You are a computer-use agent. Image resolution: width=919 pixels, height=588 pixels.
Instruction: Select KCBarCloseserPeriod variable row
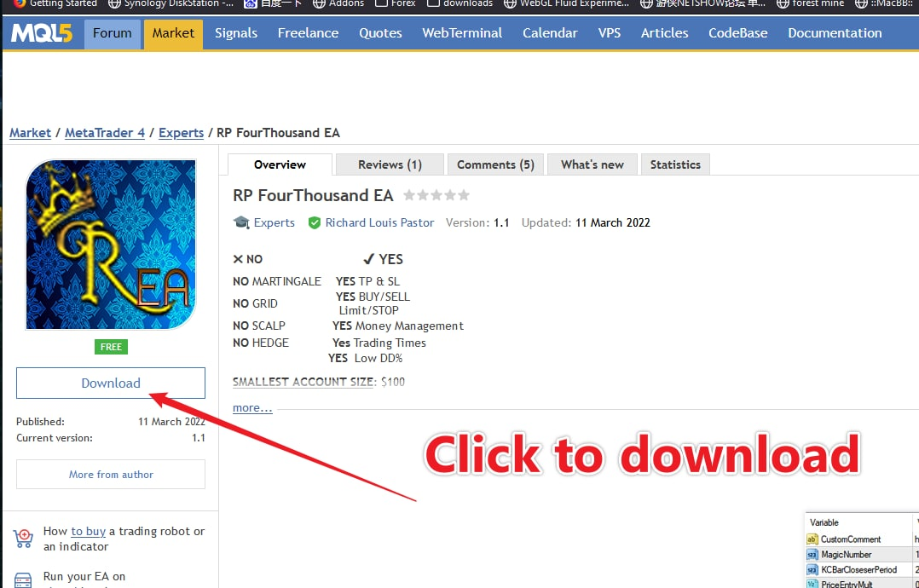(x=862, y=570)
